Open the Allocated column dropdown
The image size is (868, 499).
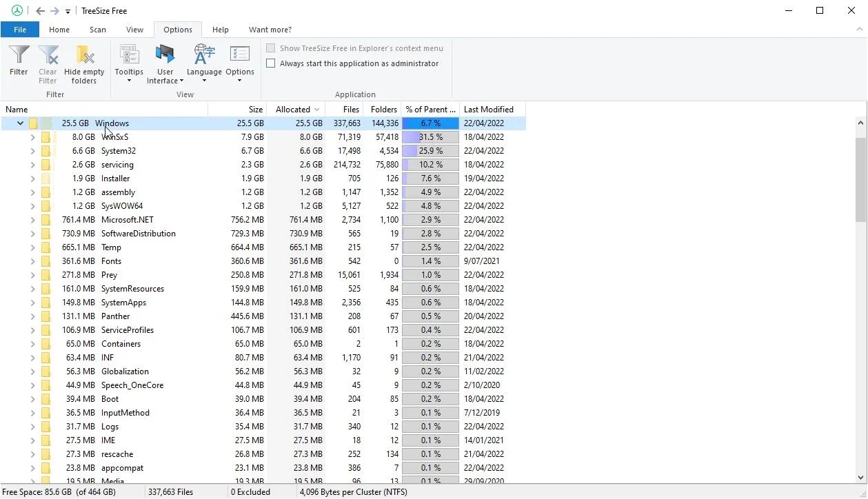coord(317,109)
